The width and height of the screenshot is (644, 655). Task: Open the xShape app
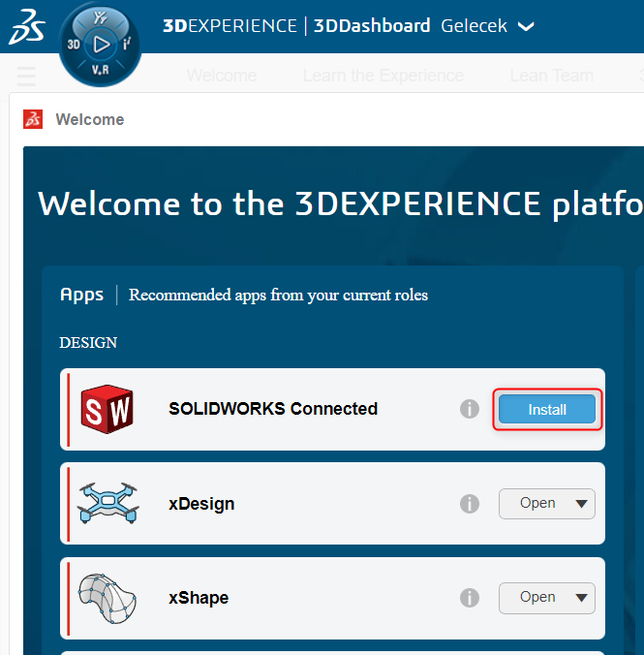(537, 598)
